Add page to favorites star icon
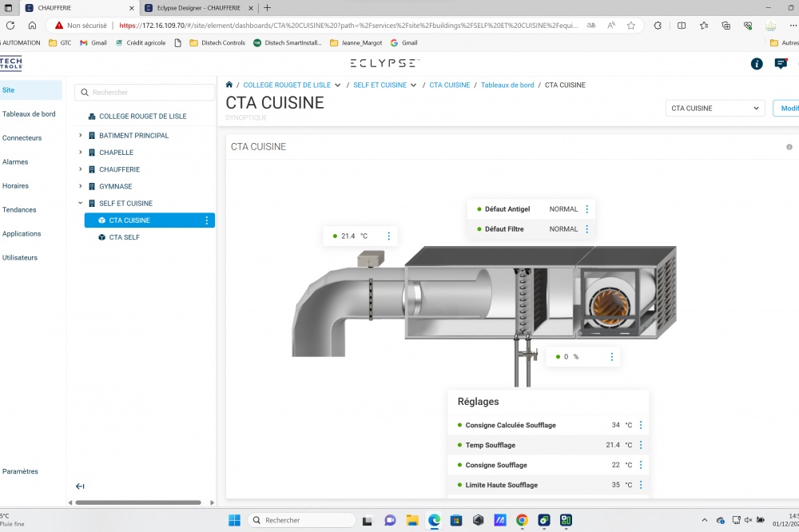Screen dimensions: 799x532 [x=631, y=25]
